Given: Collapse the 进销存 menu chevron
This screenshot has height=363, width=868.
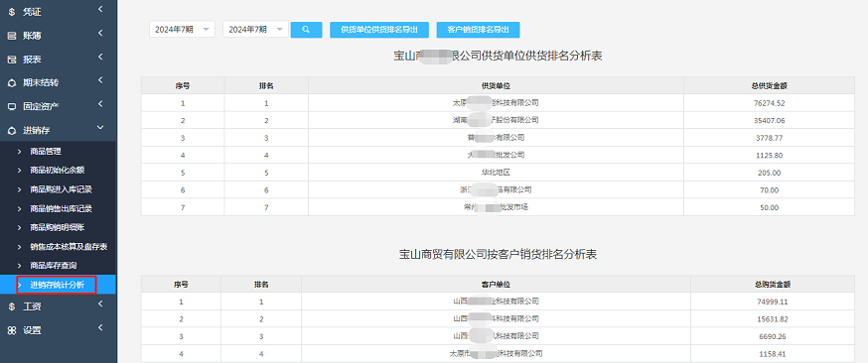Looking at the screenshot, I should (x=100, y=128).
